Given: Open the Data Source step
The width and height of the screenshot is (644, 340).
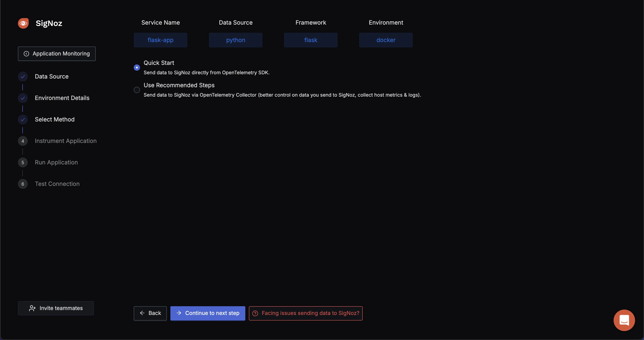Looking at the screenshot, I should click(52, 76).
